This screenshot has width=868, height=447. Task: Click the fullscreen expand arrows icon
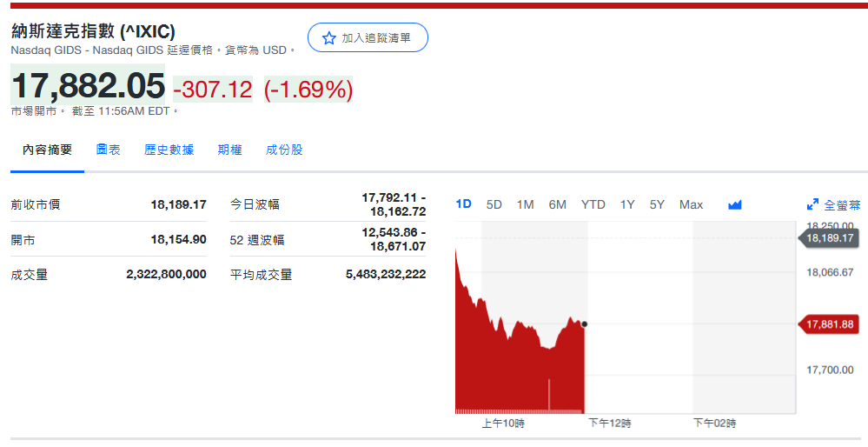[x=812, y=205]
